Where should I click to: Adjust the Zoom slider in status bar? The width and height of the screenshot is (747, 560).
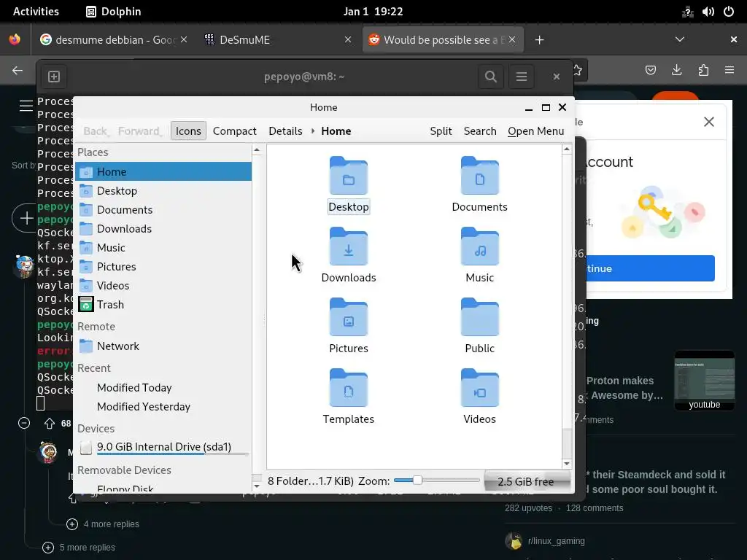(436, 481)
